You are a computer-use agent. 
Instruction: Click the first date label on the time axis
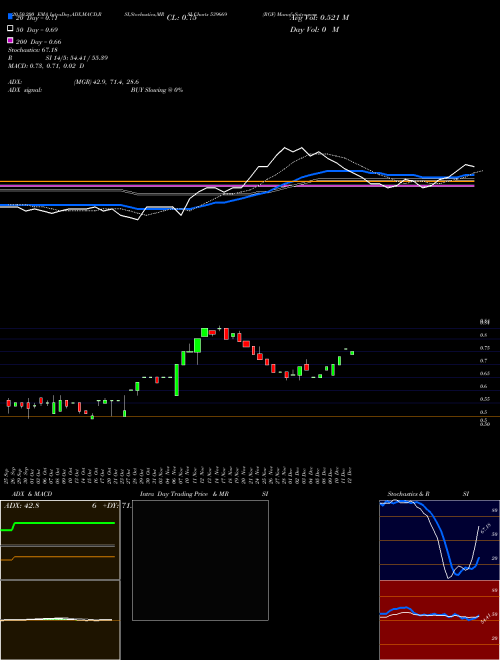coord(8,474)
